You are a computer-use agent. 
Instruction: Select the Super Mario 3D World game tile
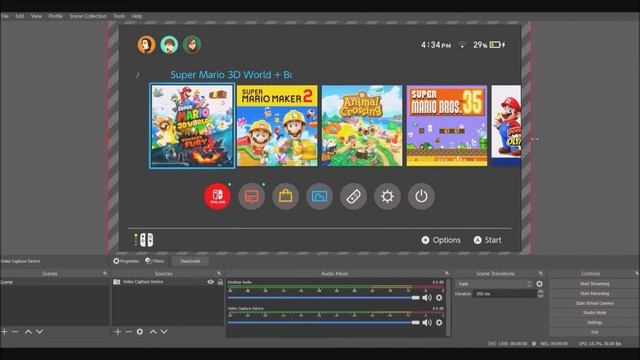click(192, 126)
